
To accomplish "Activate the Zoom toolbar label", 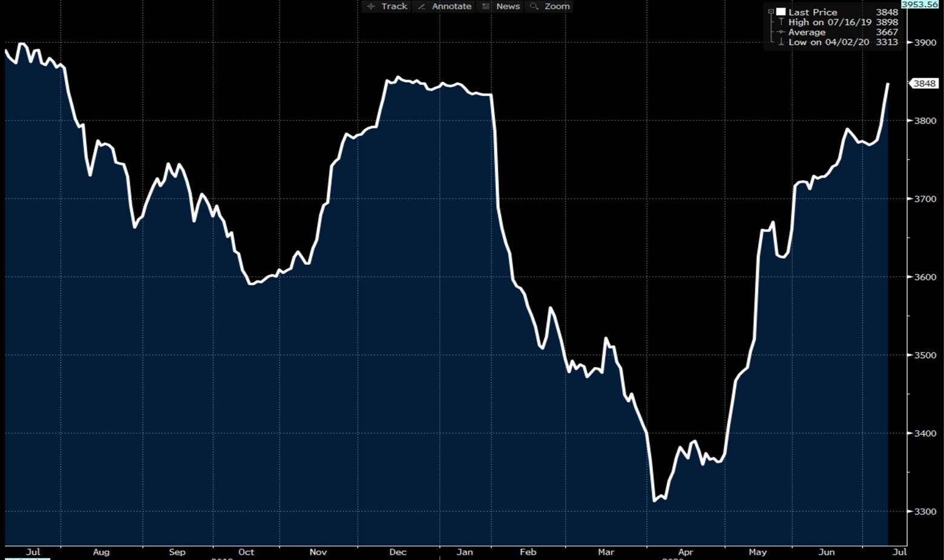I will 557,6.
